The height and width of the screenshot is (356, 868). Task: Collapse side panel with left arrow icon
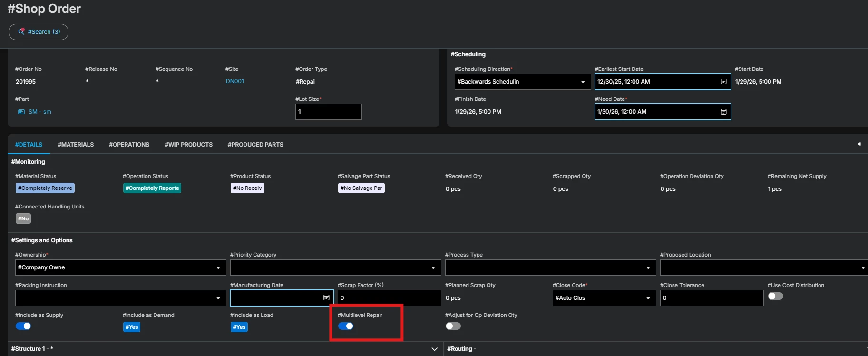[859, 144]
